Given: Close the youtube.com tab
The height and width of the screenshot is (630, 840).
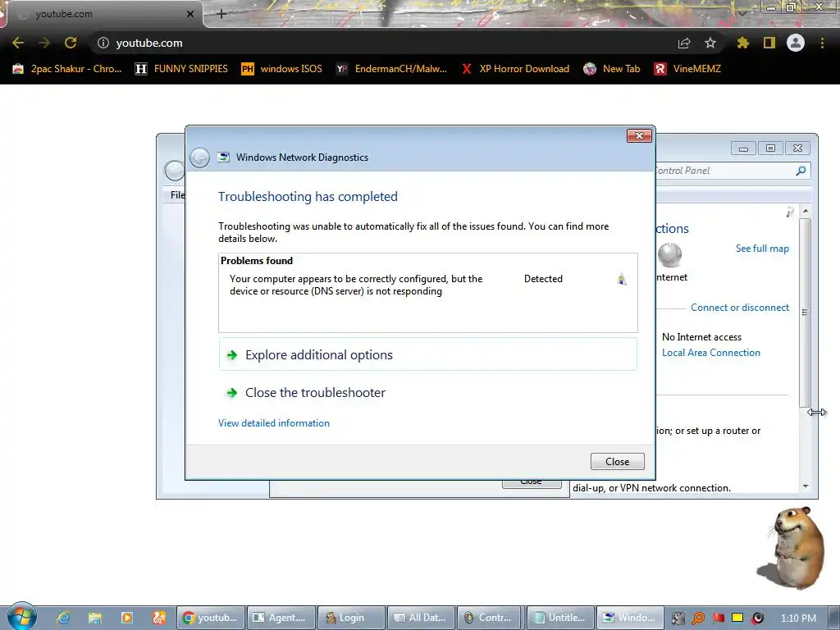Looking at the screenshot, I should tap(190, 14).
